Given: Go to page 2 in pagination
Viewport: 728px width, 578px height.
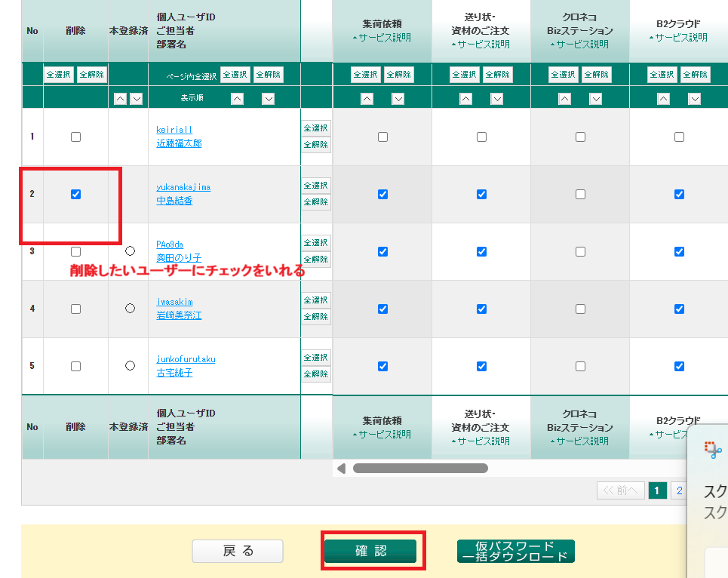Looking at the screenshot, I should tap(679, 491).
